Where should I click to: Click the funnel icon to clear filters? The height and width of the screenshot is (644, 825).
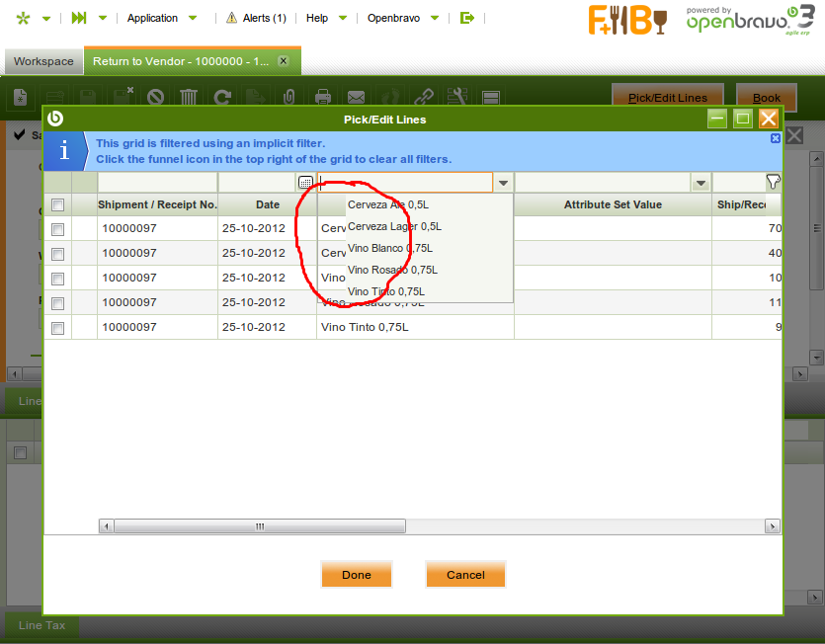point(773,182)
